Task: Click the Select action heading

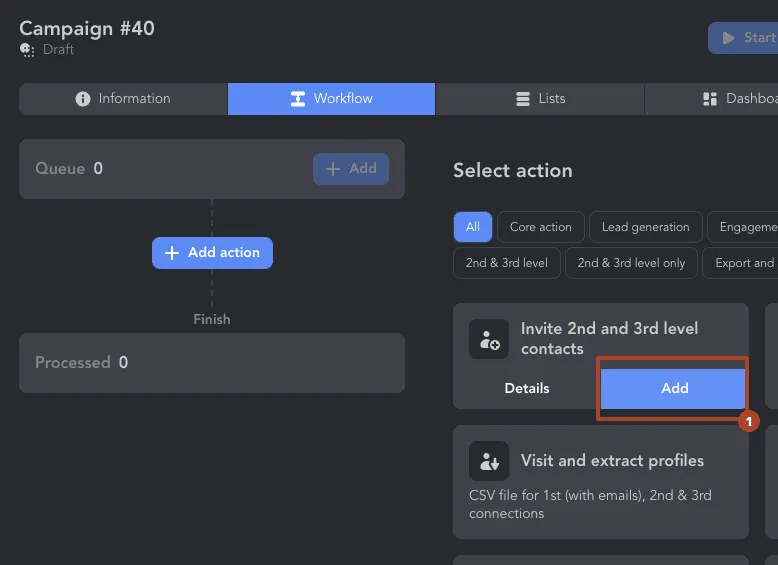Action: [x=513, y=171]
